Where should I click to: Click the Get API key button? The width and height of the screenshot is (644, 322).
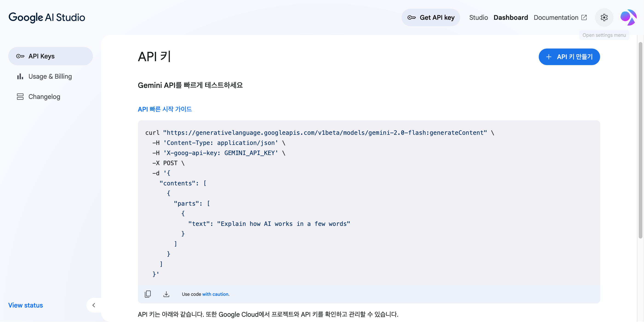[430, 17]
